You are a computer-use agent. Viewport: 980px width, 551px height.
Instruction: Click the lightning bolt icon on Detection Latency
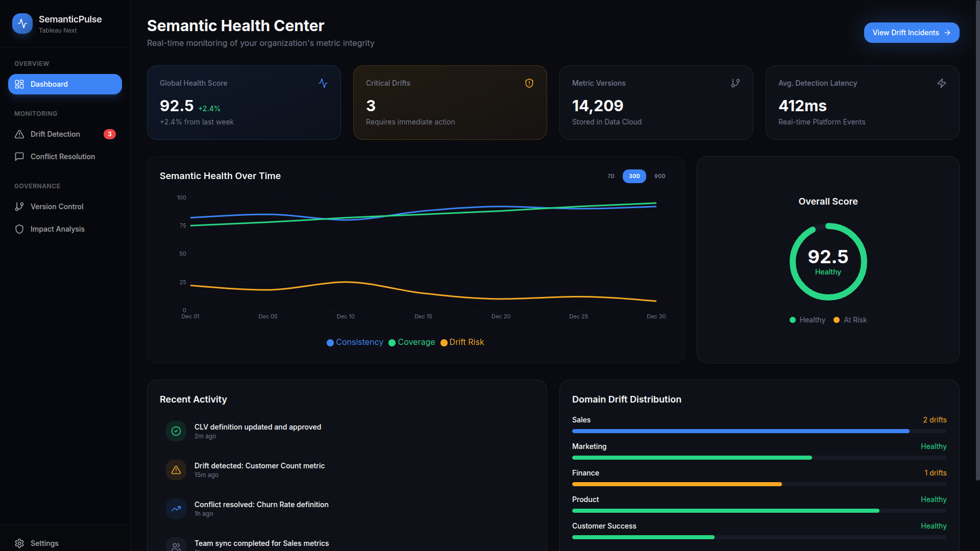(x=941, y=83)
